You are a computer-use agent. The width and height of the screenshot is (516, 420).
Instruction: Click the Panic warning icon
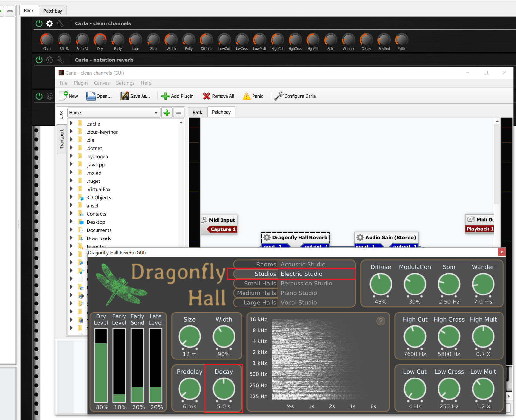point(246,96)
